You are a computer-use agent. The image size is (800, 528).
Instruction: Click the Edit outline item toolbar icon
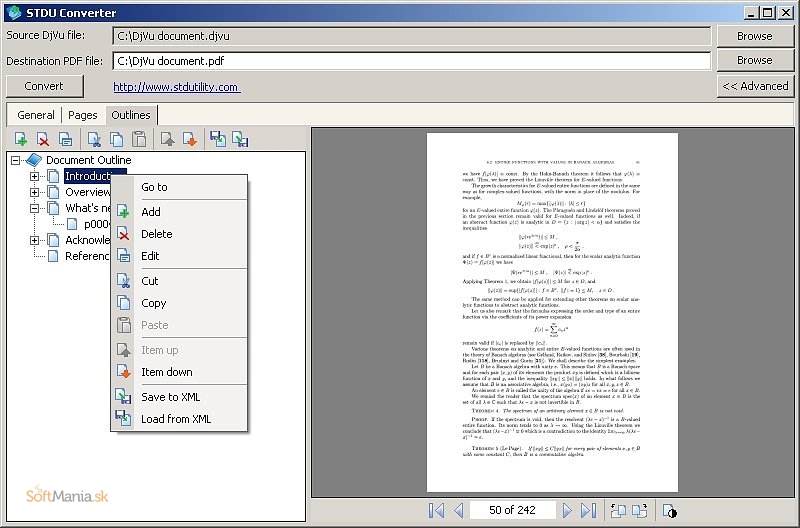click(65, 139)
